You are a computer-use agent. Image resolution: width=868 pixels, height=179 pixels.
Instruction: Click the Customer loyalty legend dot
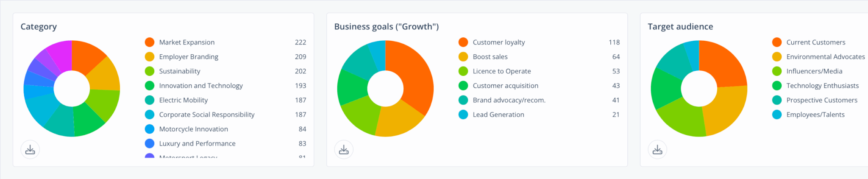(463, 42)
